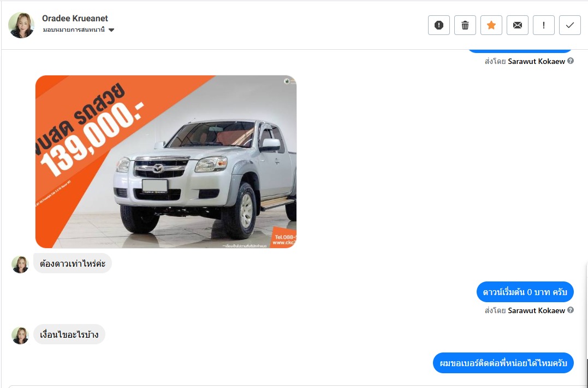Screen dimensions: 588x388
Task: Select the blue bubble ดาวน์เริ่มต้น 0 บาท ครับ
Action: coord(525,292)
